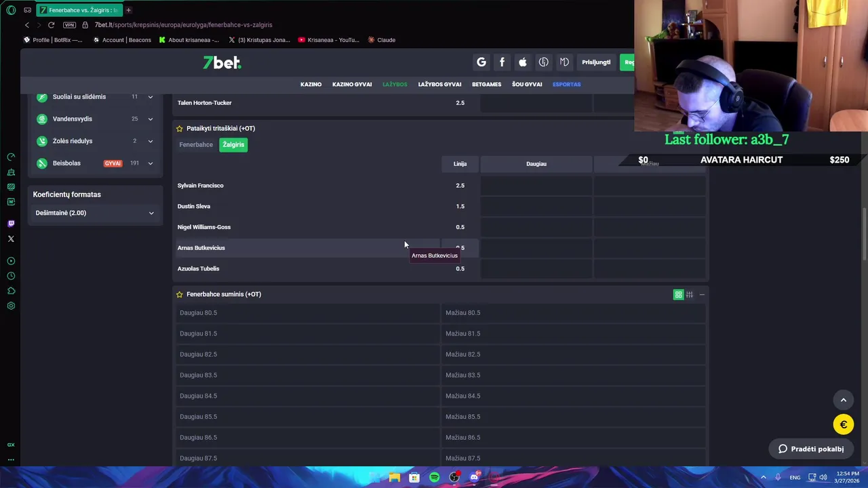The width and height of the screenshot is (868, 488).
Task: Open the Account | Beacons bookmark
Action: (x=122, y=40)
